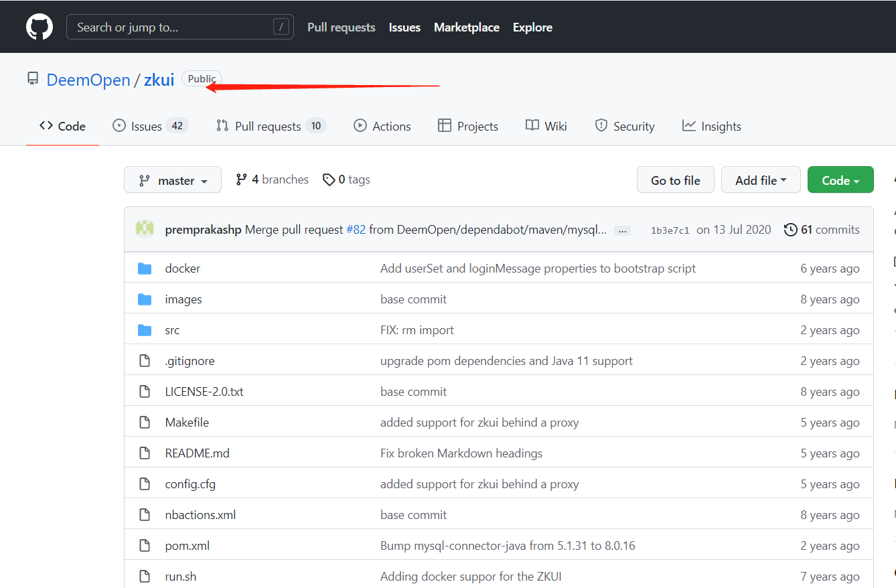Image resolution: width=896 pixels, height=588 pixels.
Task: Click the 4 branches fork icon
Action: point(242,179)
